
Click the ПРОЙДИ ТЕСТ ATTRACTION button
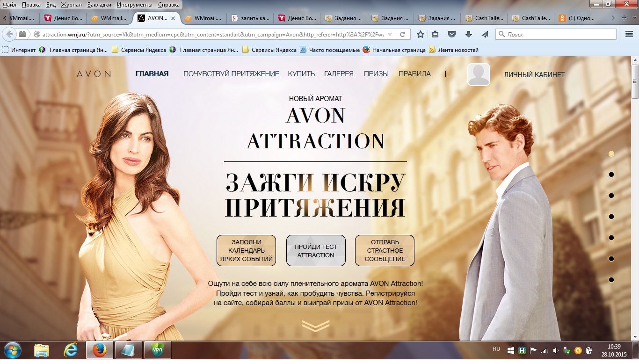pyautogui.click(x=316, y=250)
